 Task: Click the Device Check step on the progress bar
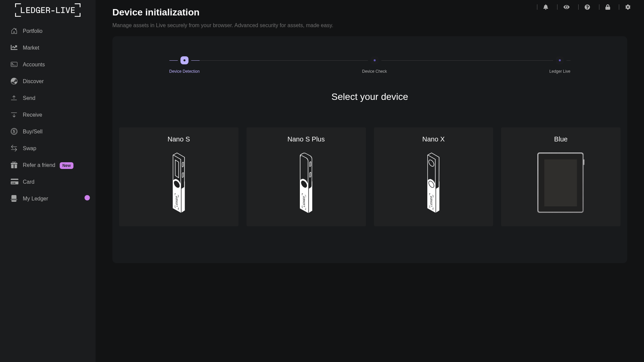pos(375,60)
